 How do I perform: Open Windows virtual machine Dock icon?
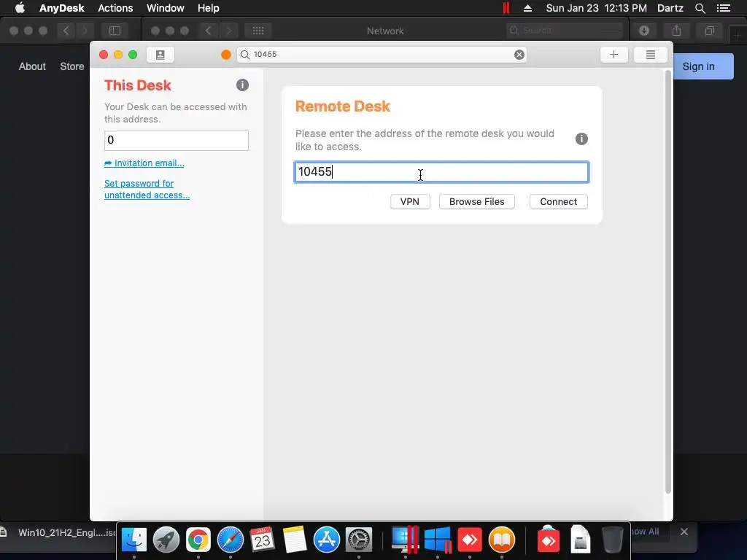pos(438,540)
